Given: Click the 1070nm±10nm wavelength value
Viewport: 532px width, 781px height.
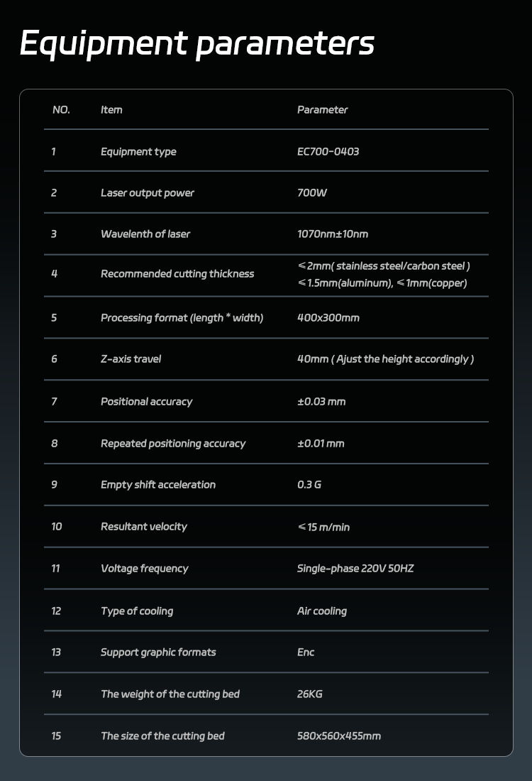Looking at the screenshot, I should (333, 234).
